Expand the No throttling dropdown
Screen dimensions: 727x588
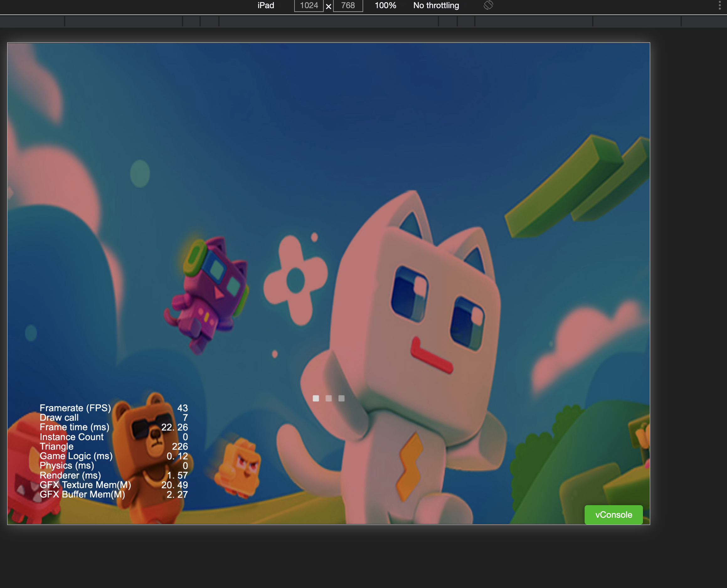click(x=436, y=5)
